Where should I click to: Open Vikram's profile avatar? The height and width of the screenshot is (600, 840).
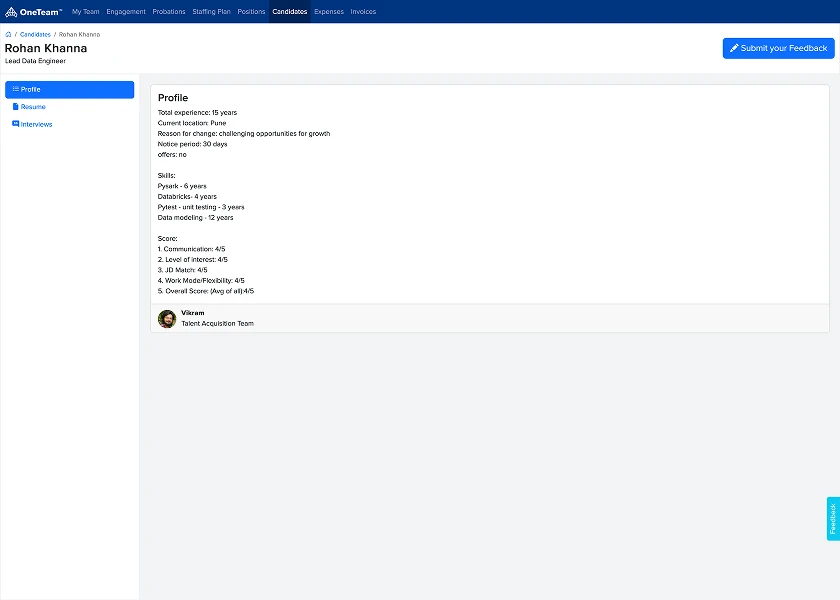(167, 318)
